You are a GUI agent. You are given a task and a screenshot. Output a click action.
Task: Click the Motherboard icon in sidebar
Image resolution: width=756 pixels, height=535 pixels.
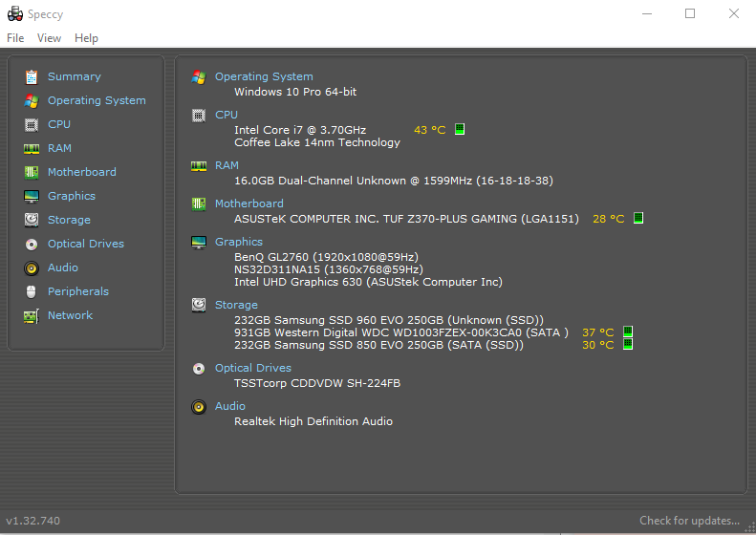(x=32, y=172)
